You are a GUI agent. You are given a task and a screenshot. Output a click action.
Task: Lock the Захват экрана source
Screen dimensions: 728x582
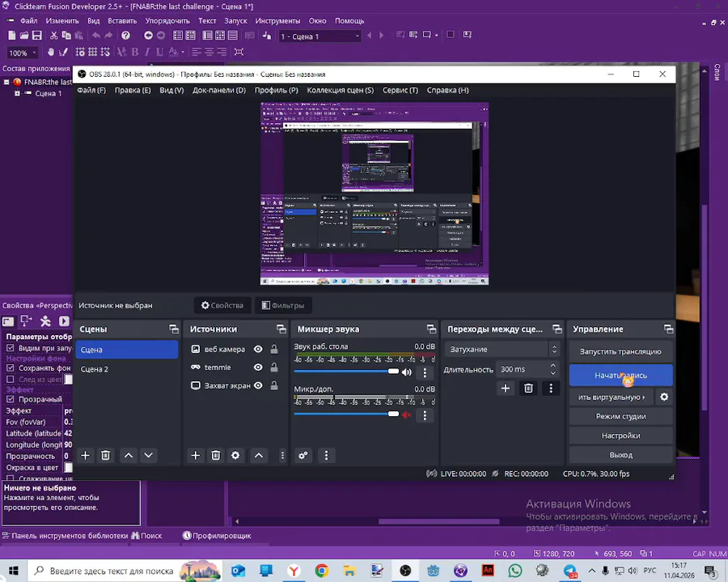pos(274,385)
